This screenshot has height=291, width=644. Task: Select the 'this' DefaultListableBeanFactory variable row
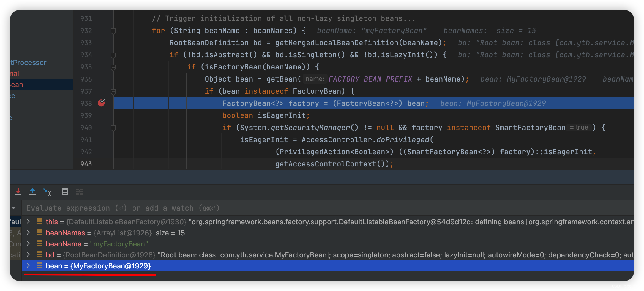(328, 222)
